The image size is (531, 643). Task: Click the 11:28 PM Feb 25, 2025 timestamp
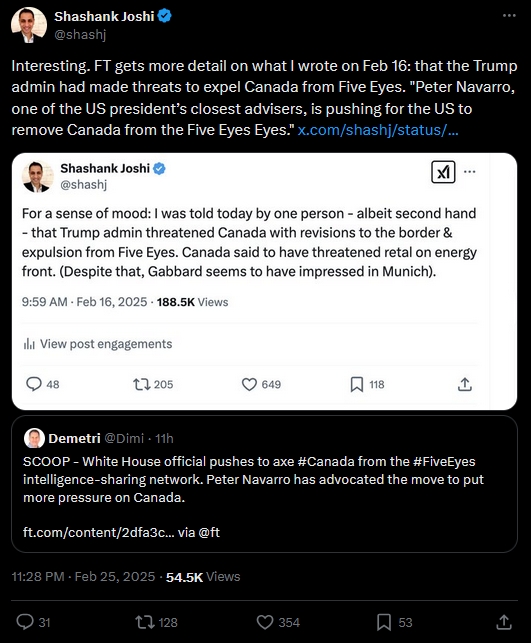(83, 577)
